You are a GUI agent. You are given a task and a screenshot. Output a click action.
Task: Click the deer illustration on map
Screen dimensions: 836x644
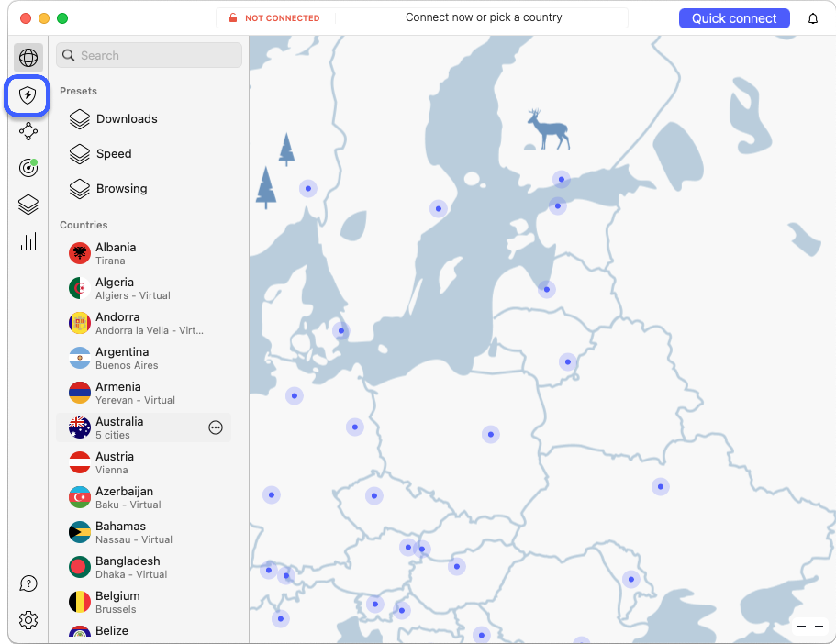pyautogui.click(x=547, y=130)
